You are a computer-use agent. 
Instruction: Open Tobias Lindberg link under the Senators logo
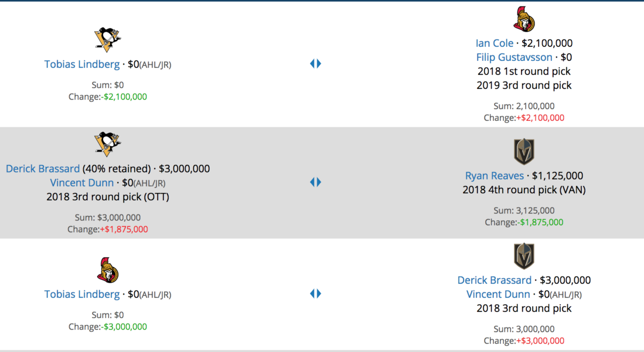coord(82,294)
